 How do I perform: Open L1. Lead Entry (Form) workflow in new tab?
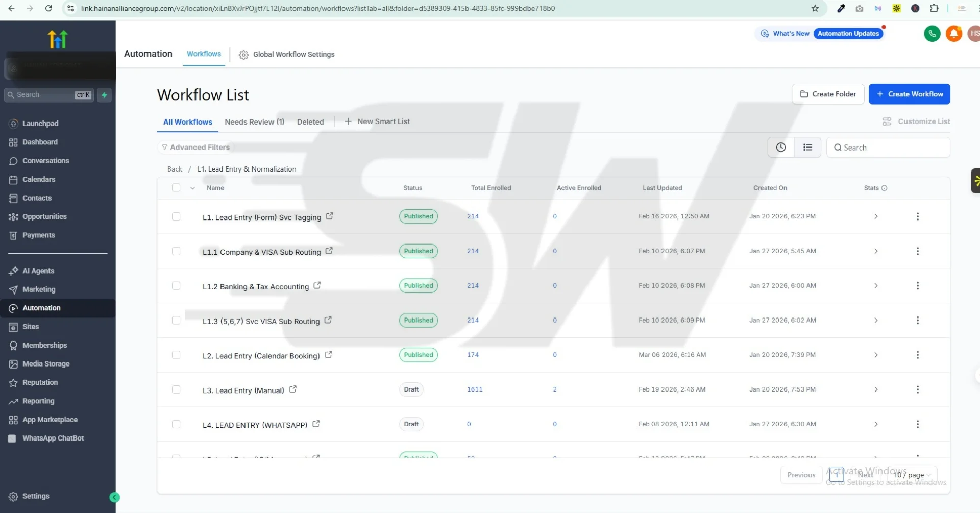tap(330, 216)
